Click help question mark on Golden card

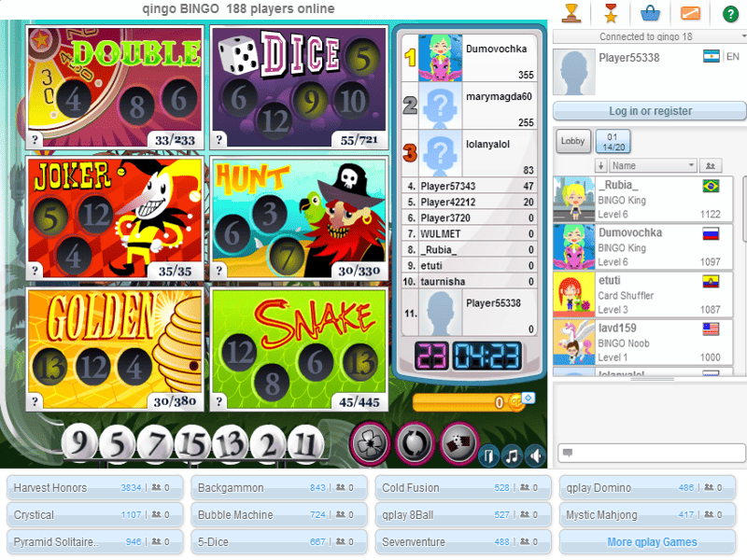[x=35, y=401]
